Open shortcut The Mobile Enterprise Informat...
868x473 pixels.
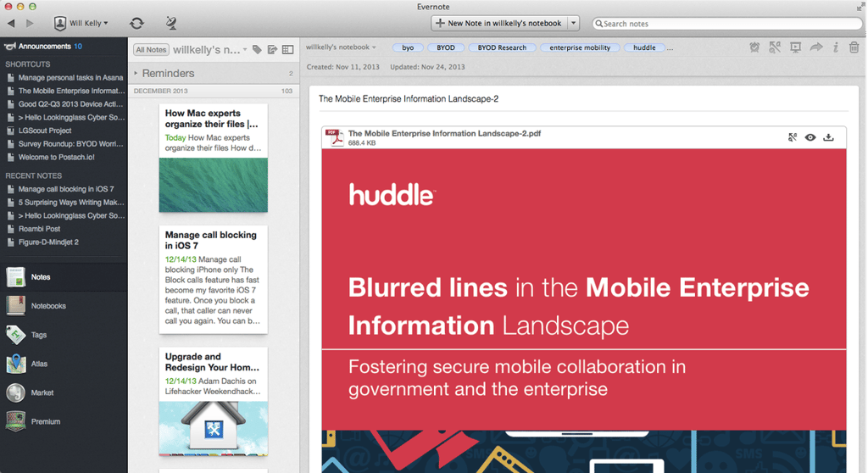(64, 91)
